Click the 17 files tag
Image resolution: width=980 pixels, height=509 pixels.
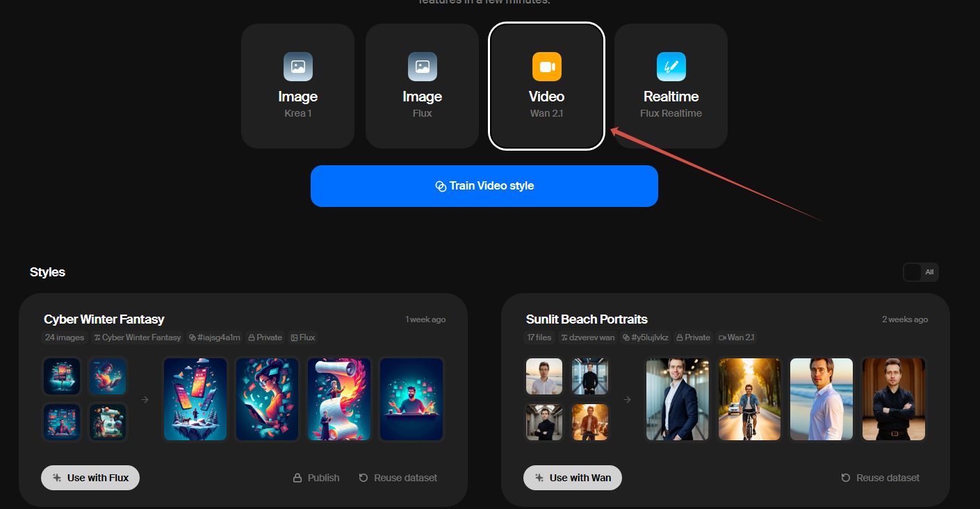539,337
